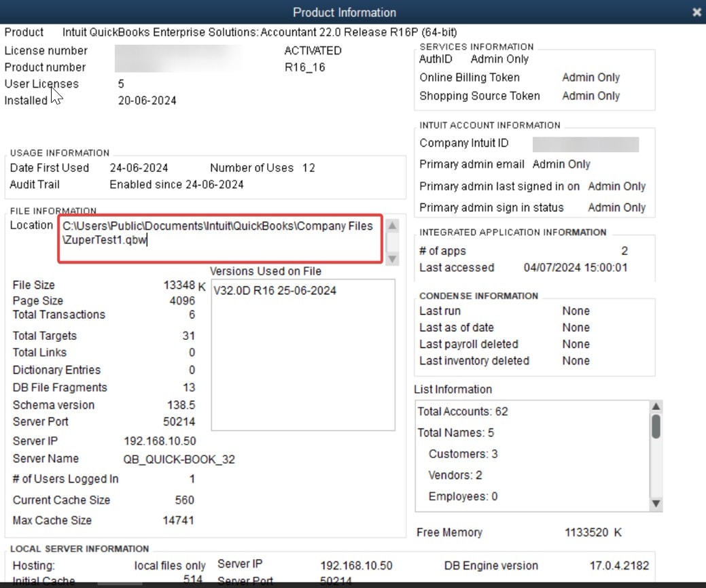Click the Current Cache Size value 560
This screenshot has width=706, height=588.
[185, 500]
